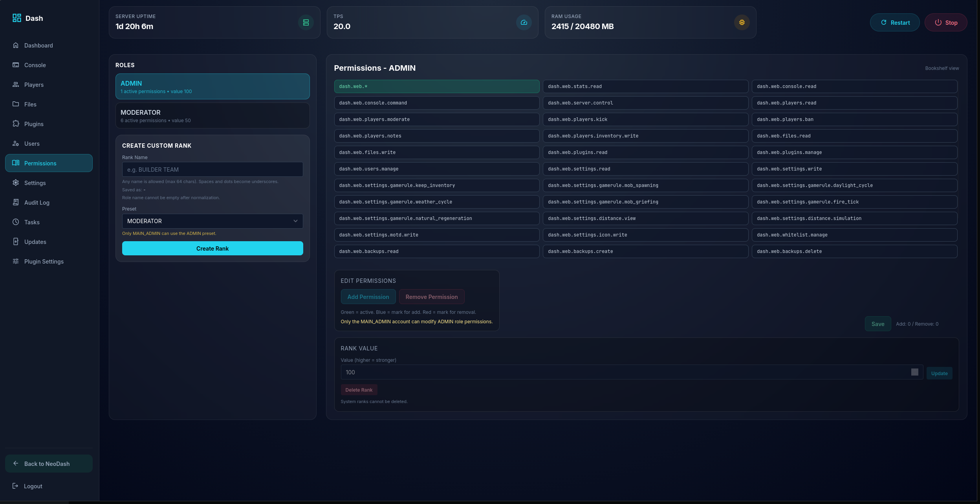The height and width of the screenshot is (504, 980).
Task: Toggle dash.web.whitelist.manage permission
Action: click(x=854, y=235)
